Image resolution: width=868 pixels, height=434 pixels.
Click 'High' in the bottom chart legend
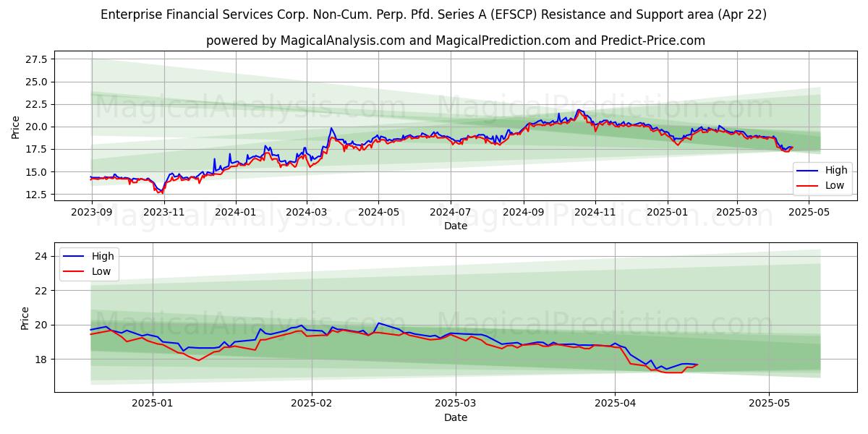103,256
